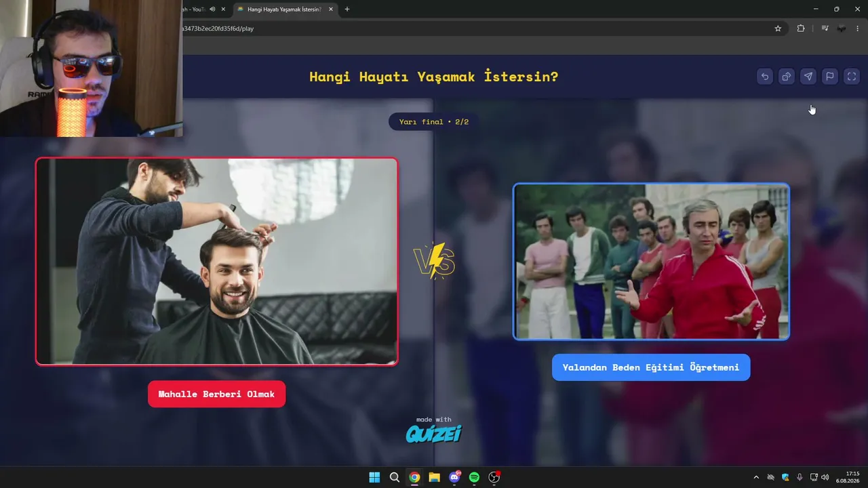Switch to the Hangi Hayatı Yaşamak İstersin tab
The width and height of the screenshot is (868, 488).
[x=285, y=9]
